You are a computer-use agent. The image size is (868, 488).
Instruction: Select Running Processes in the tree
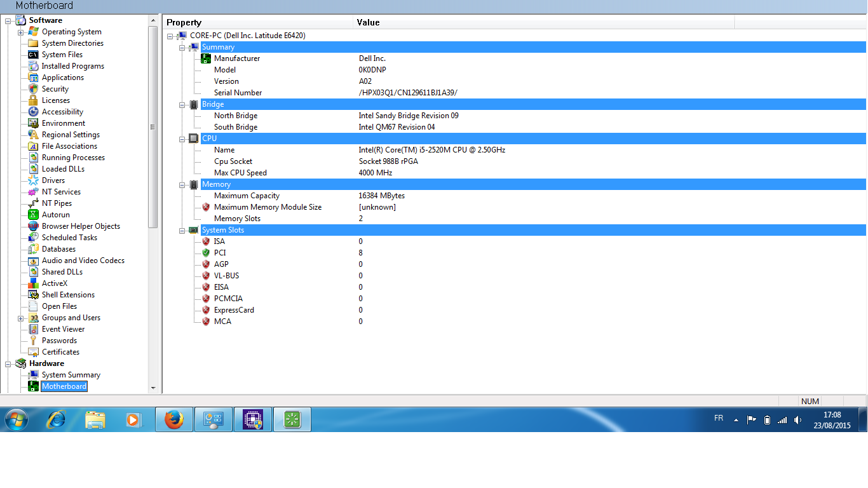pyautogui.click(x=73, y=158)
